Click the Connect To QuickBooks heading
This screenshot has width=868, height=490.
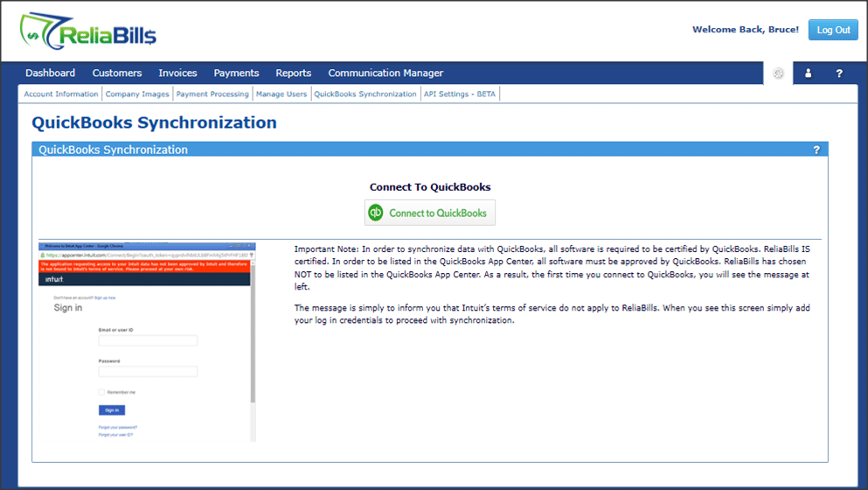coord(430,187)
